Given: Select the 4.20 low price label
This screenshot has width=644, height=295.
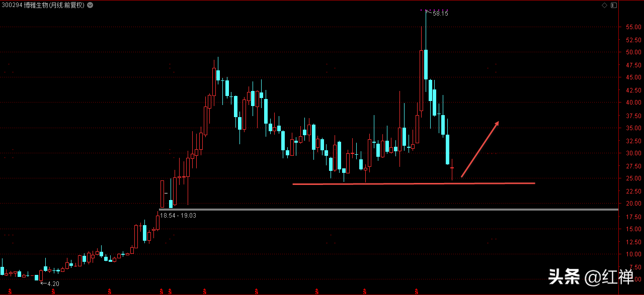Looking at the screenshot, I should tap(53, 284).
